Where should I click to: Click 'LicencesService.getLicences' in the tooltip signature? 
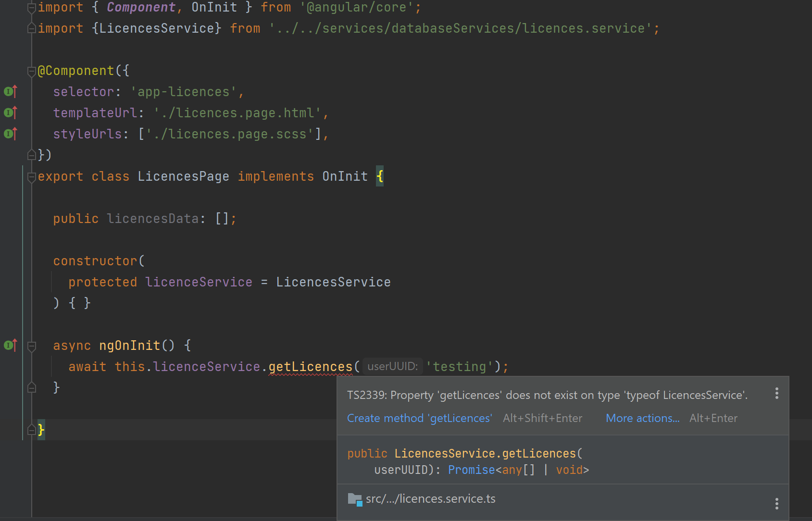(485, 453)
